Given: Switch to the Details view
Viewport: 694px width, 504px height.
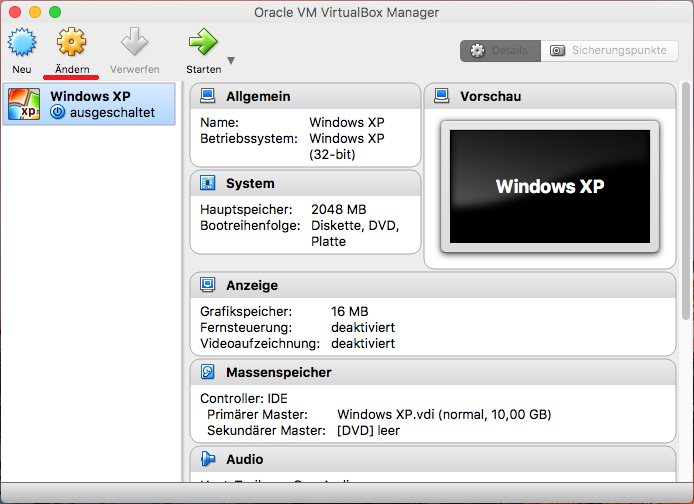Looking at the screenshot, I should tap(500, 50).
